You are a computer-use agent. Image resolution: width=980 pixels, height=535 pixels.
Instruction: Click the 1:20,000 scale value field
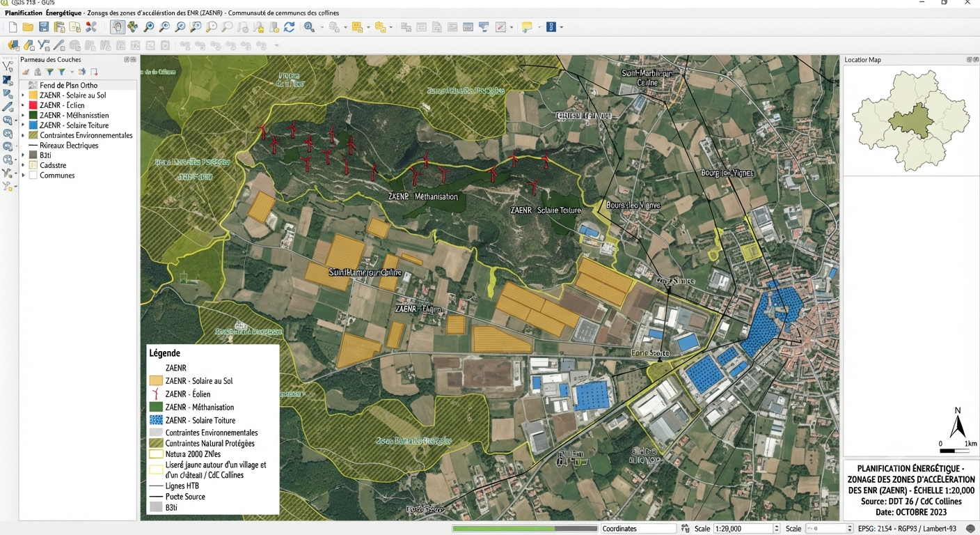coord(742,529)
